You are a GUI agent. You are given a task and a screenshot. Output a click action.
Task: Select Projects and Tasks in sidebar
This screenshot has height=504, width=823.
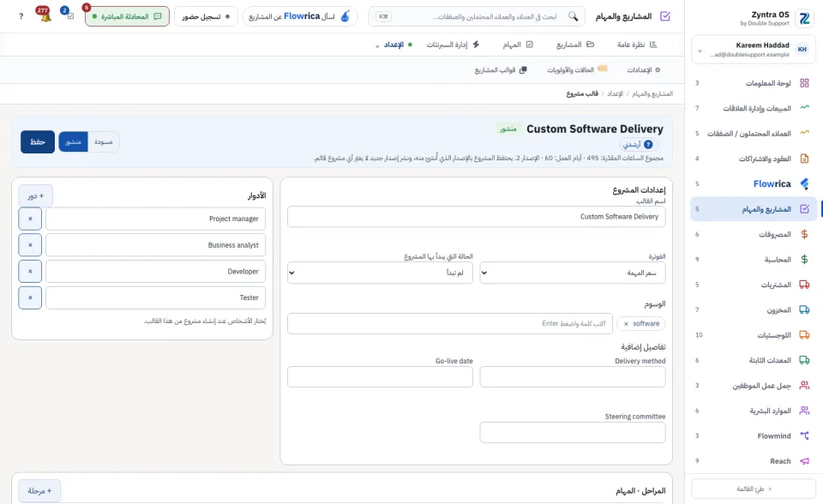pos(754,209)
